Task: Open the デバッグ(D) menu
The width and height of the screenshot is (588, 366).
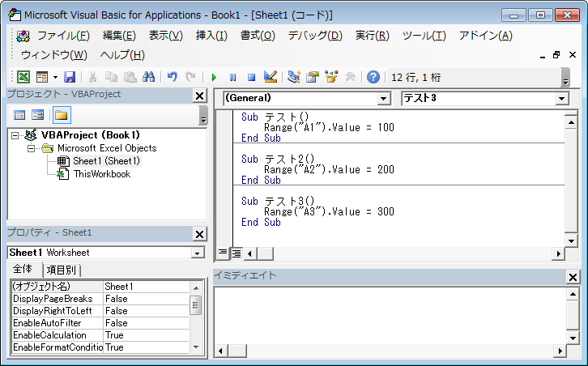Action: coord(315,36)
